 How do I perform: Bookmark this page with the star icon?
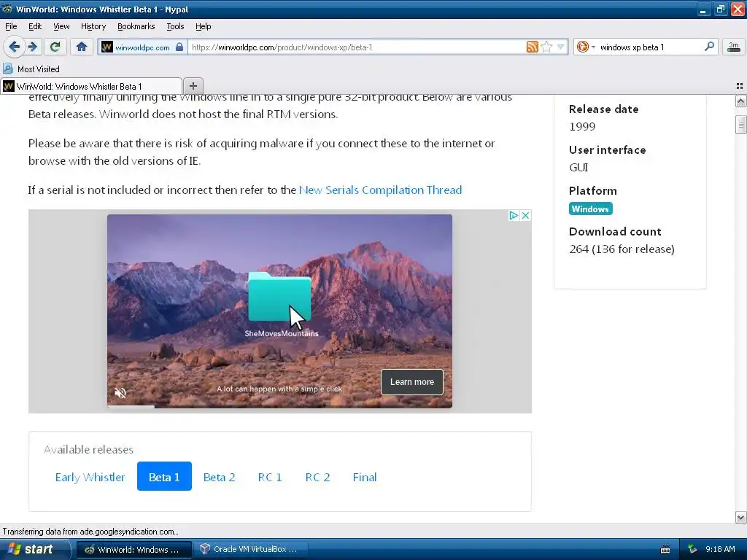[x=546, y=47]
